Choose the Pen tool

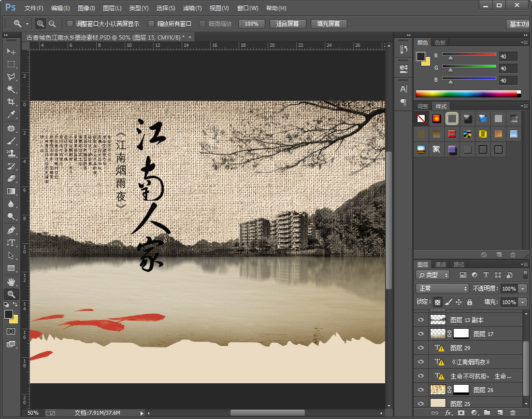(x=11, y=230)
